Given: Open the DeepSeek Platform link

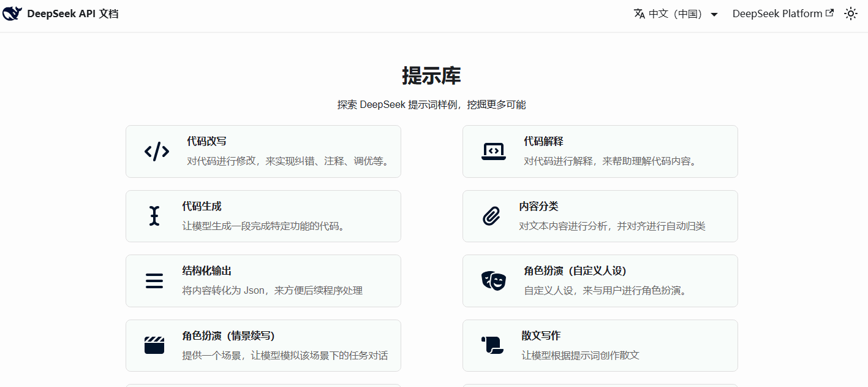Looking at the screenshot, I should [783, 13].
